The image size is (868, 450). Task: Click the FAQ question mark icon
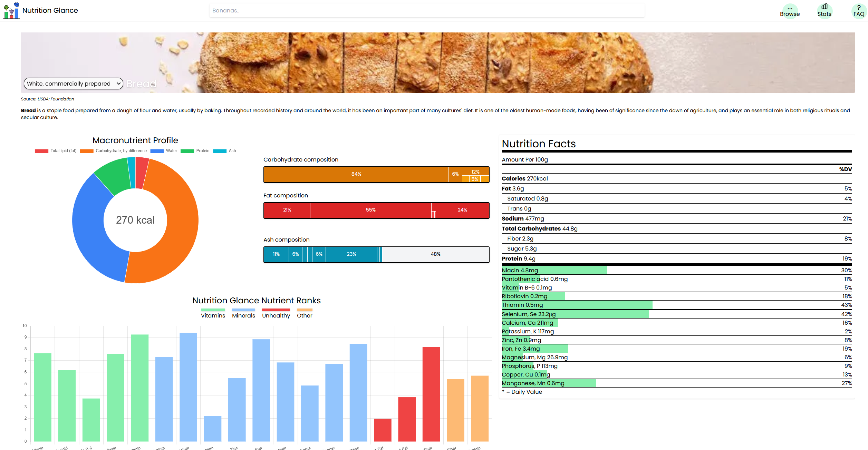pyautogui.click(x=858, y=7)
